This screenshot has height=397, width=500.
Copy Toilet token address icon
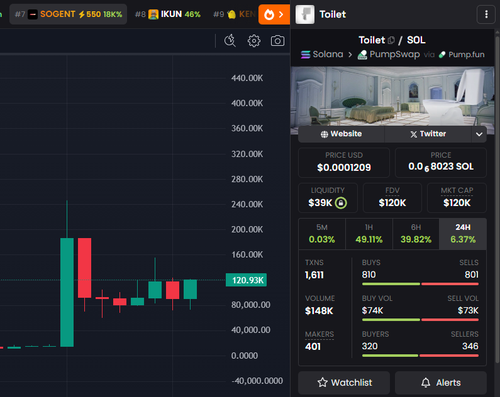391,40
